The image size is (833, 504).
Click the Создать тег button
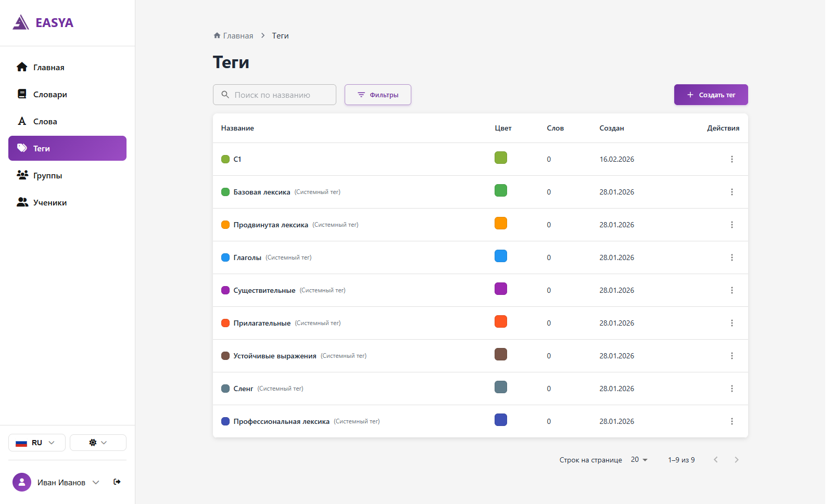pyautogui.click(x=711, y=95)
